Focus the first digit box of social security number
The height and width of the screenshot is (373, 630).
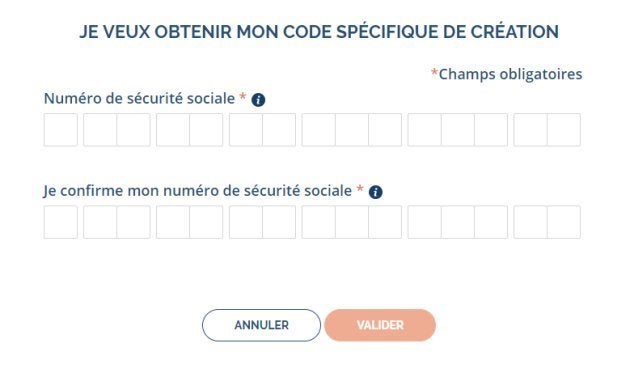coord(61,130)
